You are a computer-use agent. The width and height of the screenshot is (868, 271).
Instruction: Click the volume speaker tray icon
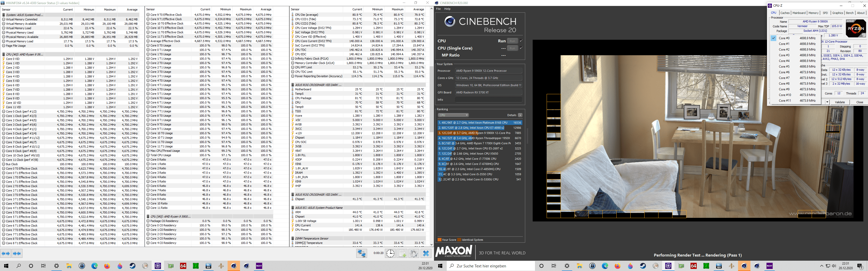(x=834, y=266)
